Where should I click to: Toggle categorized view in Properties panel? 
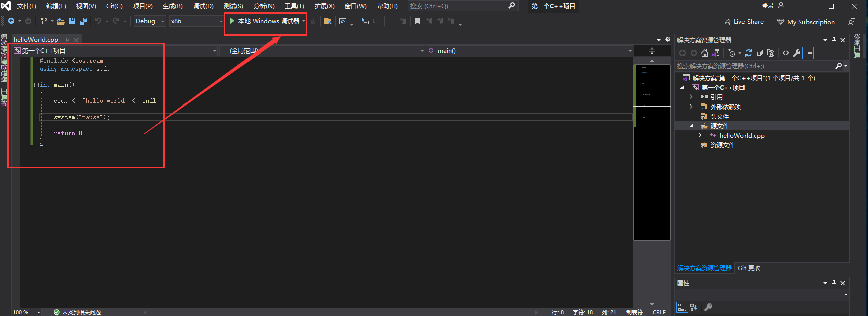682,307
